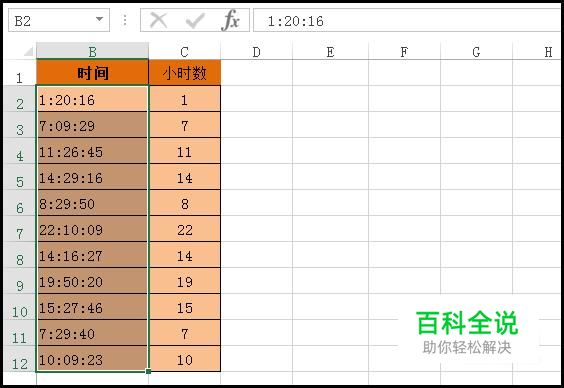The width and height of the screenshot is (564, 388).
Task: Click hours cell 7 beside 7:09:29
Action: pos(185,125)
